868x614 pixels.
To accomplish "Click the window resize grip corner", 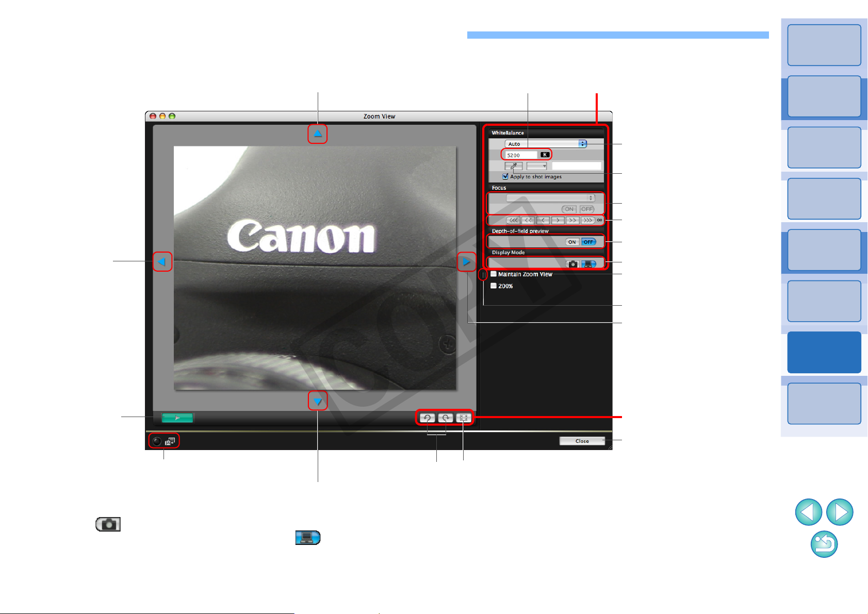I will [x=609, y=447].
